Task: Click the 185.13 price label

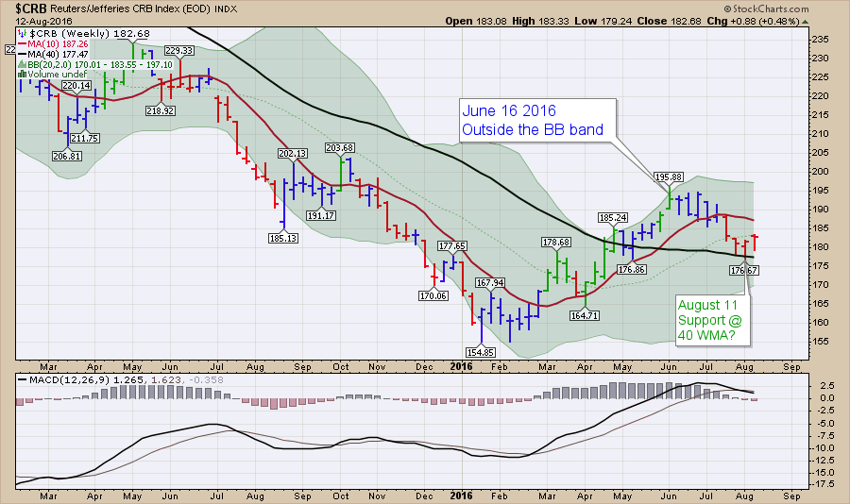Action: pos(283,238)
